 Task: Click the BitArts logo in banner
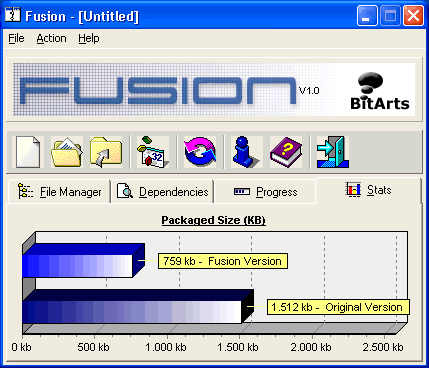coord(380,91)
